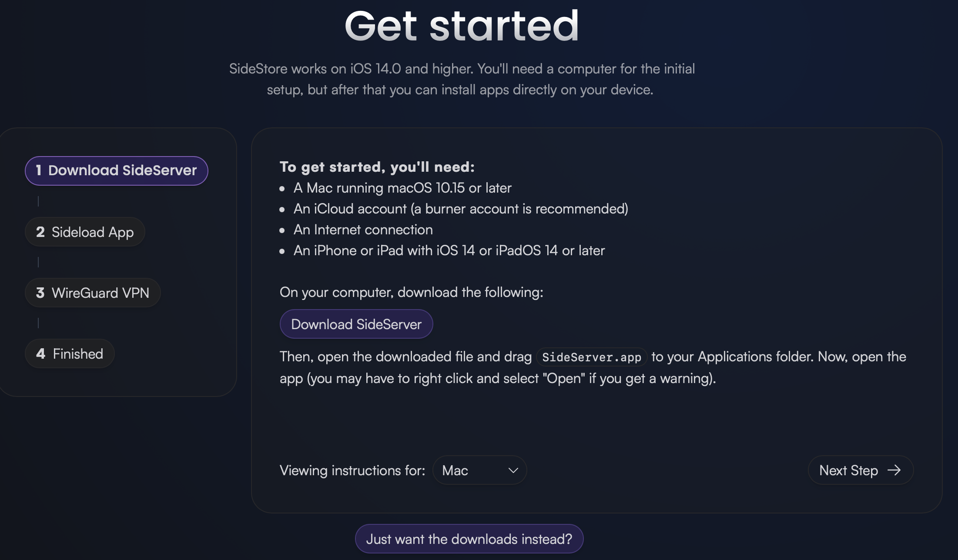Image resolution: width=958 pixels, height=560 pixels.
Task: Click the chevron arrow in platform selector
Action: [513, 470]
